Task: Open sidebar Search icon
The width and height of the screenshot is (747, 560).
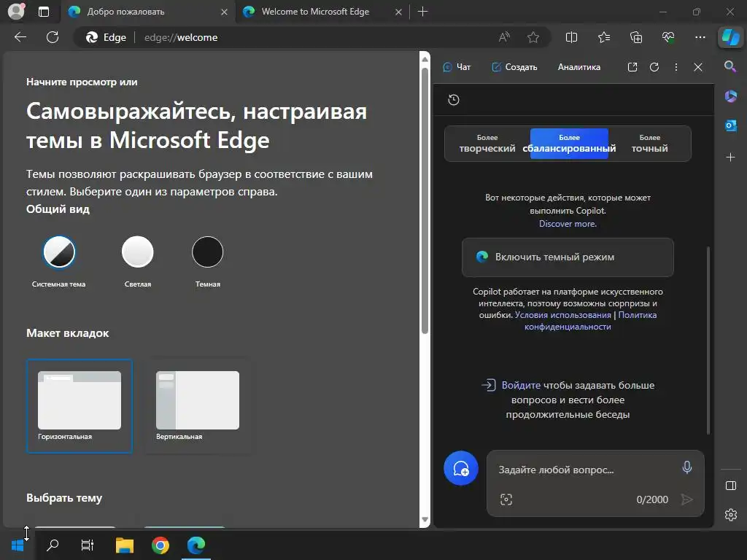Action: (730, 66)
